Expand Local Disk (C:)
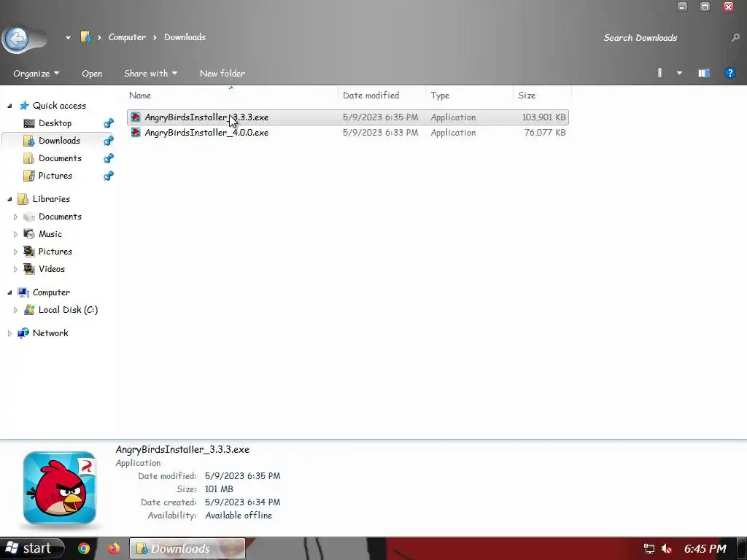Viewport: 747px width, 560px height. [x=15, y=310]
